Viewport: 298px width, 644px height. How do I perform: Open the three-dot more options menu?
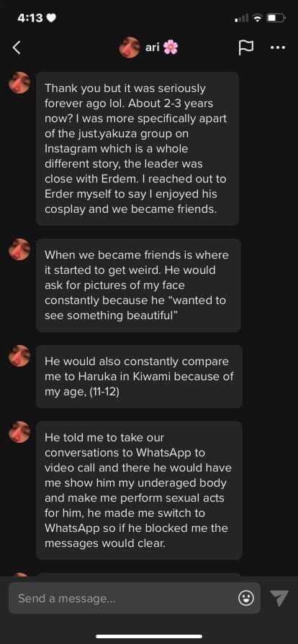278,47
